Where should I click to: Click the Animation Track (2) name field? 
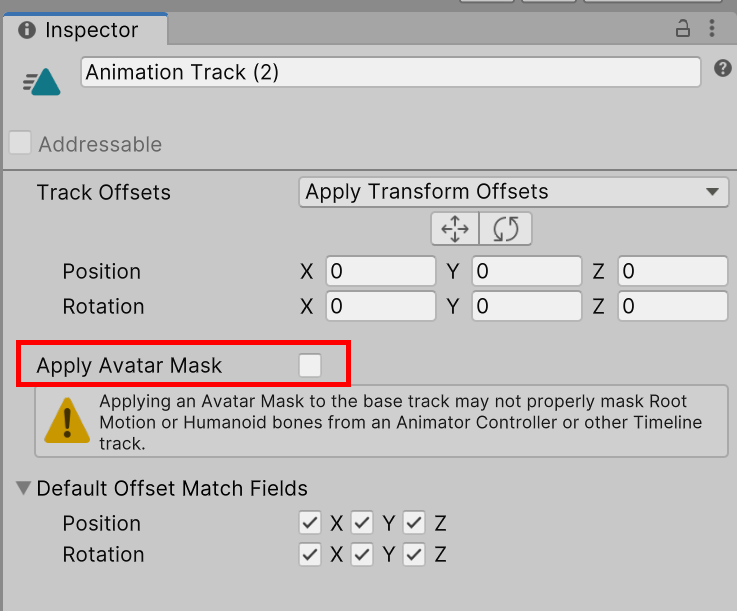pos(390,72)
